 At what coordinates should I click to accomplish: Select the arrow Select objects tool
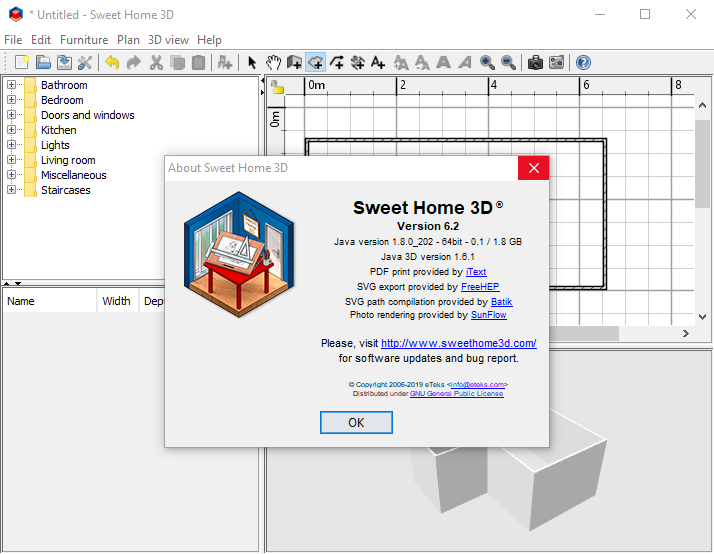[252, 62]
